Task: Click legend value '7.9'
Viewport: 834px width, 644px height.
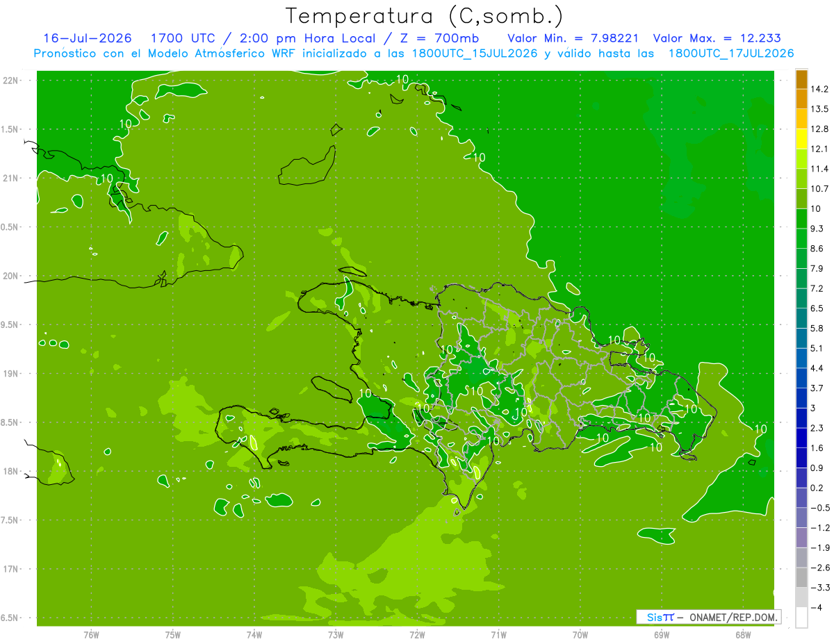Action: [x=817, y=268]
